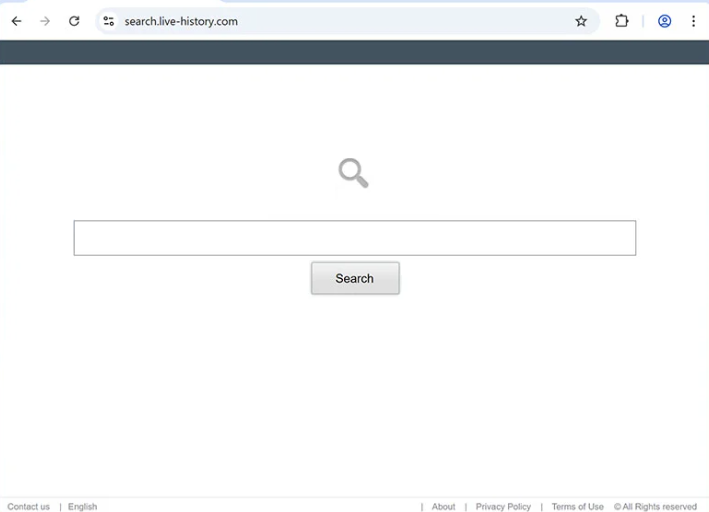709x512 pixels.
Task: Open the user profile avatar
Action: coord(664,21)
